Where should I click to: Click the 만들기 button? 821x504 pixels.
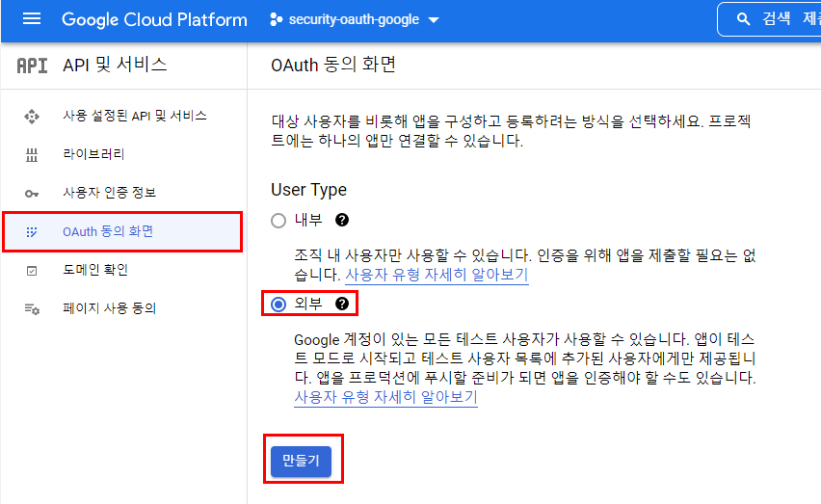(301, 461)
